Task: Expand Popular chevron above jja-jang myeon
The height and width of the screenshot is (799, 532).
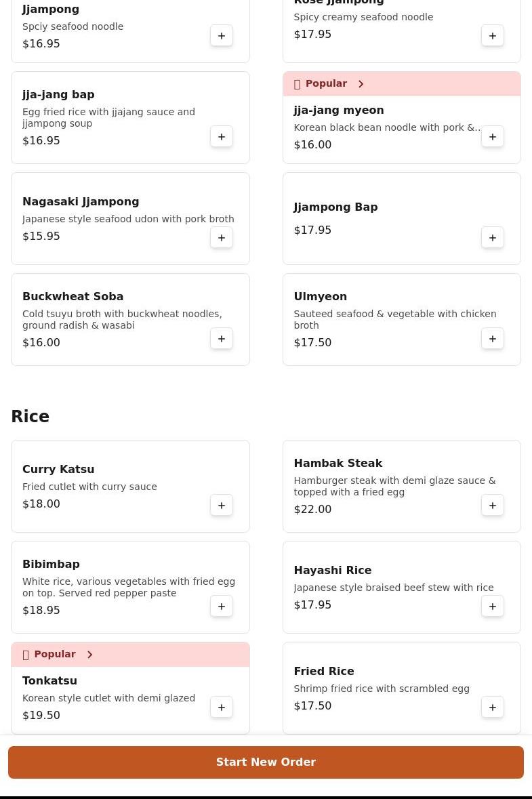Action: click(x=361, y=84)
